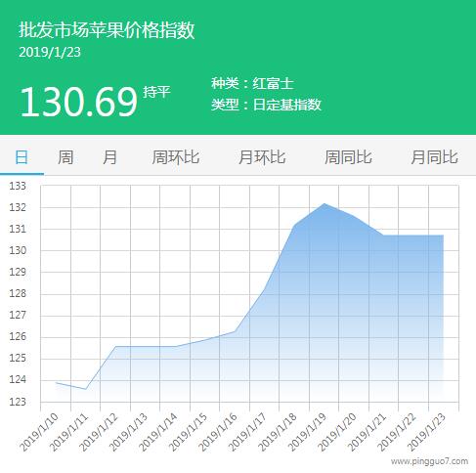Viewport: 476px width, 473px height.
Task: Click the www.pingguo7.com watermark link
Action: tap(429, 461)
